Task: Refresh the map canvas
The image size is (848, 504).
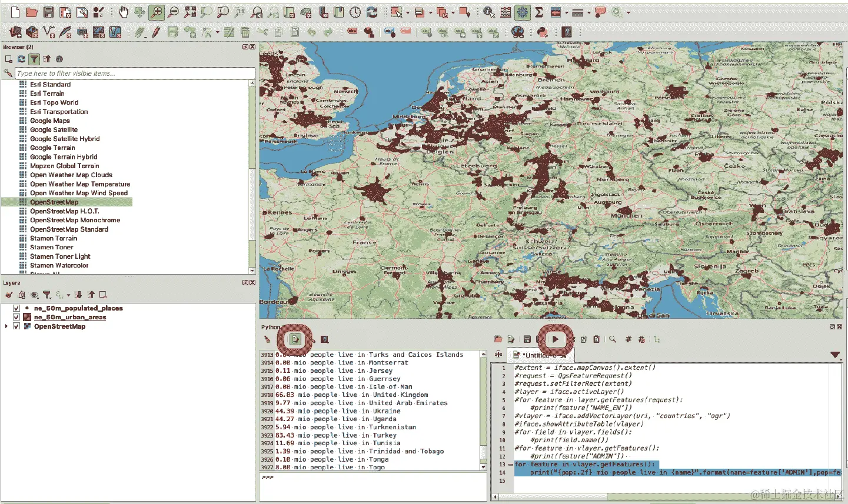Action: tap(372, 12)
